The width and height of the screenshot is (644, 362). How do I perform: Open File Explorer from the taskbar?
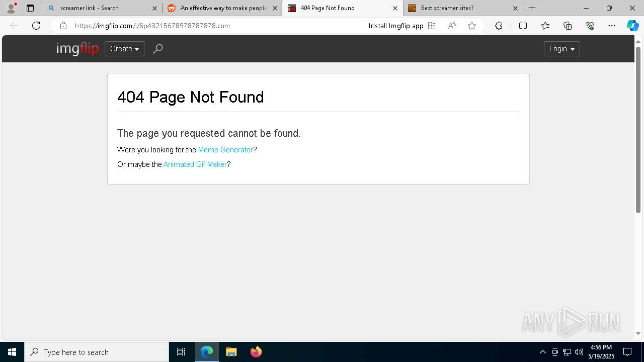[x=231, y=352]
